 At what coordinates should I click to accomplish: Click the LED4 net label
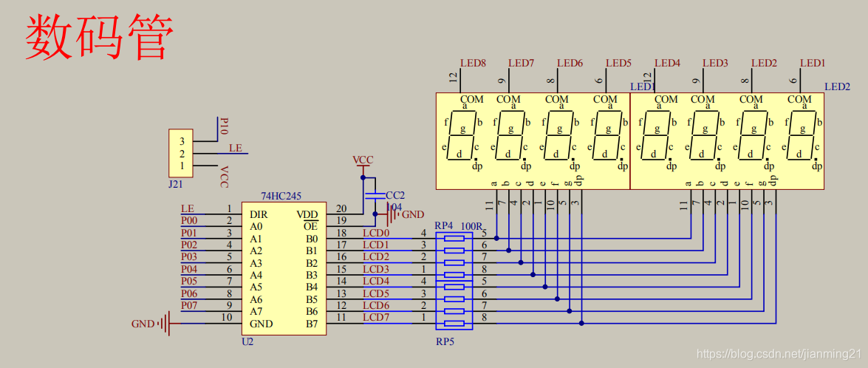[x=668, y=63]
